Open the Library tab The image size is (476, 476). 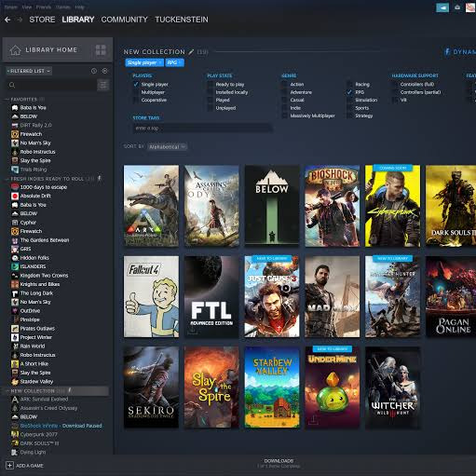point(78,20)
